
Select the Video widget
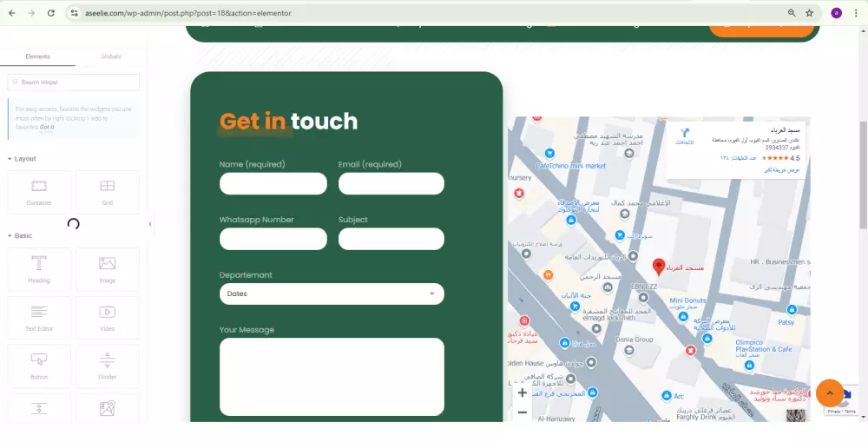pos(108,317)
